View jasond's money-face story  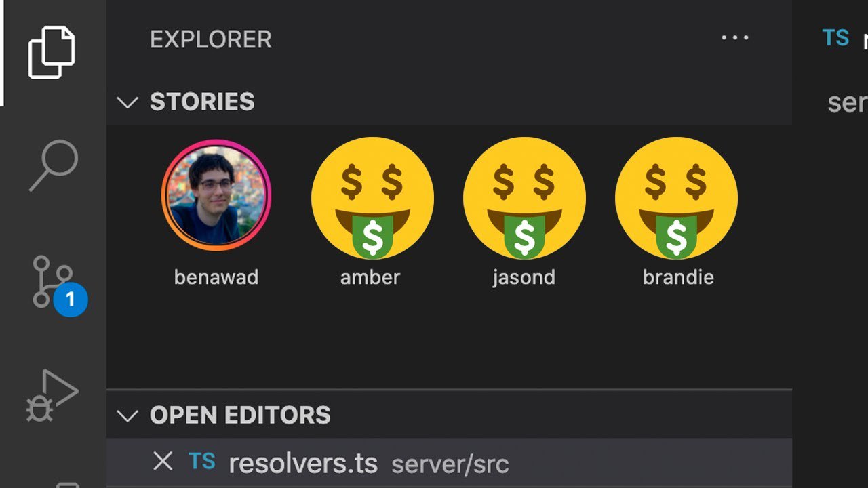[x=524, y=198]
